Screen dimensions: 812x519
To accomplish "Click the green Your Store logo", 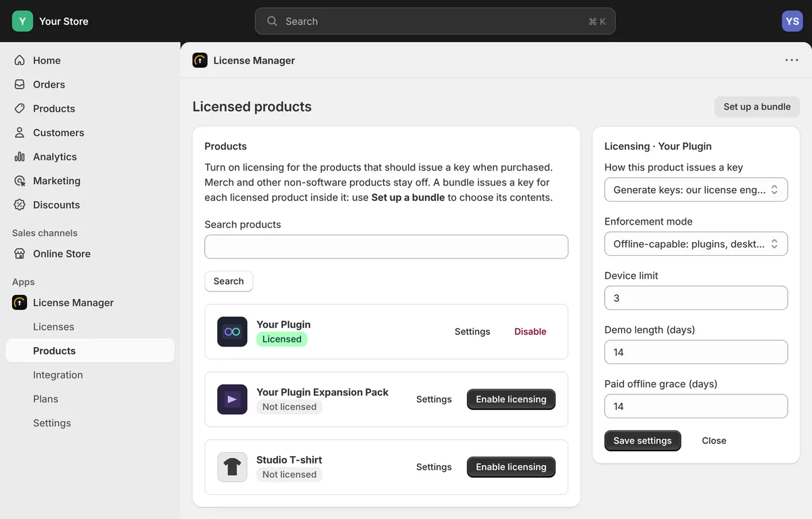I will point(22,21).
